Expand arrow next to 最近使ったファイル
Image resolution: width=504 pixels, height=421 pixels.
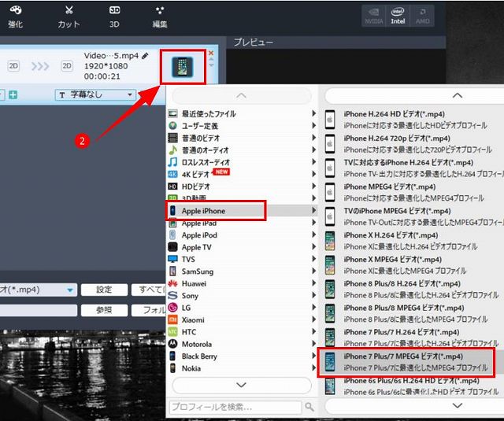tap(313, 113)
